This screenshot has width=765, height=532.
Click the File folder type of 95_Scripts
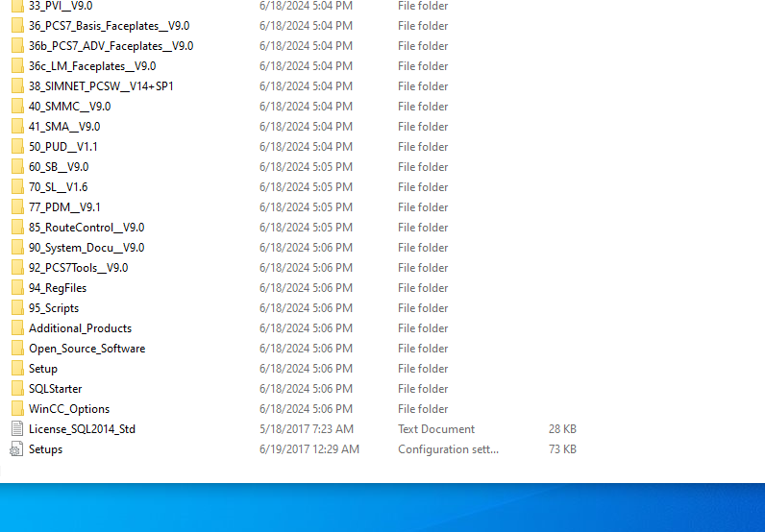423,307
